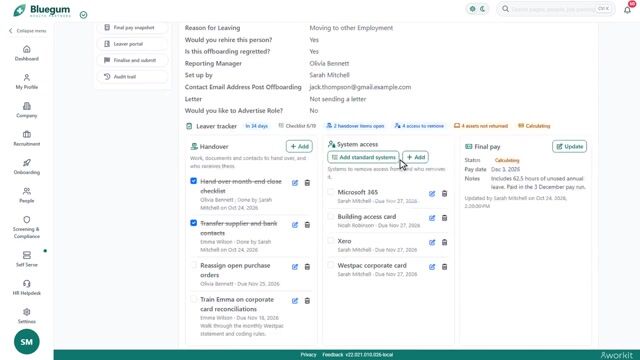The width and height of the screenshot is (640, 360).
Task: Delete Microsoft 365 access entry
Action: [444, 193]
